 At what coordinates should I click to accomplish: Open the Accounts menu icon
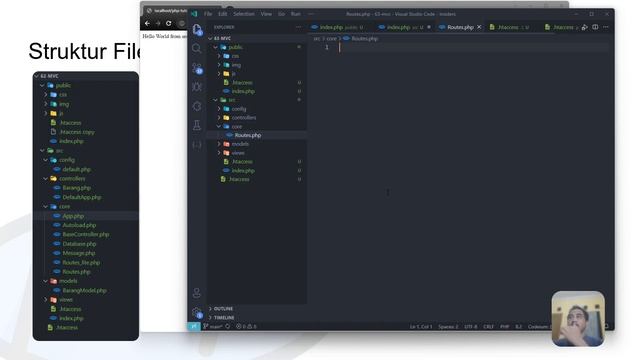(197, 293)
